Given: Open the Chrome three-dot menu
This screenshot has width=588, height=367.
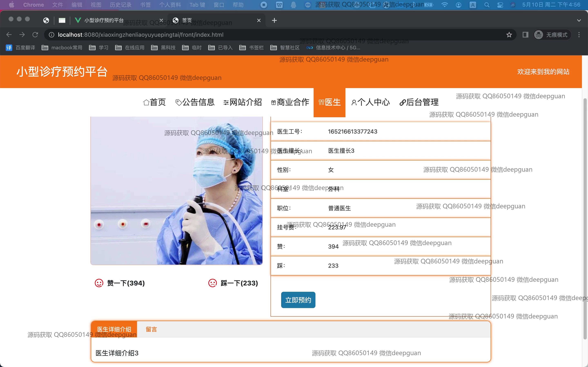Looking at the screenshot, I should [579, 35].
